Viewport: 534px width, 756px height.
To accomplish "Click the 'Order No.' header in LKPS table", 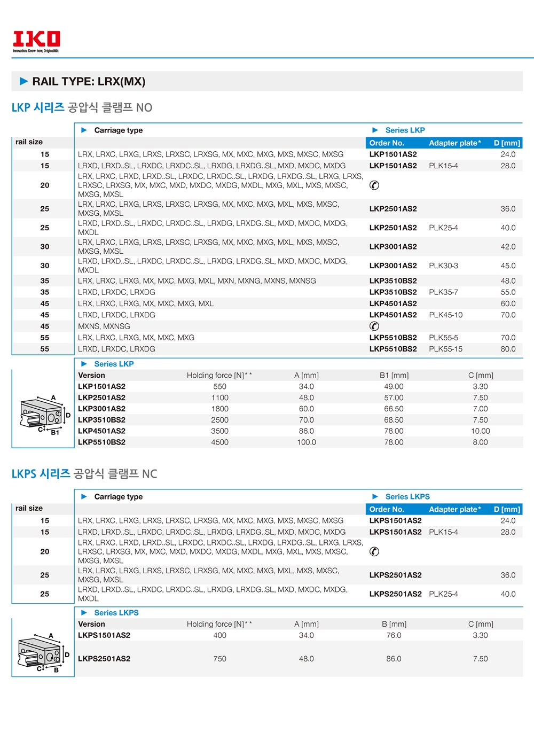I will (x=387, y=509).
